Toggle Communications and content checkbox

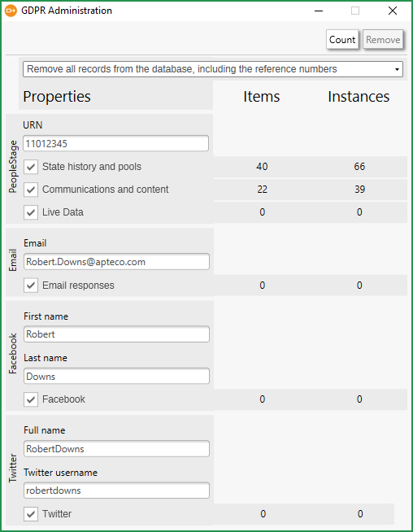point(31,190)
